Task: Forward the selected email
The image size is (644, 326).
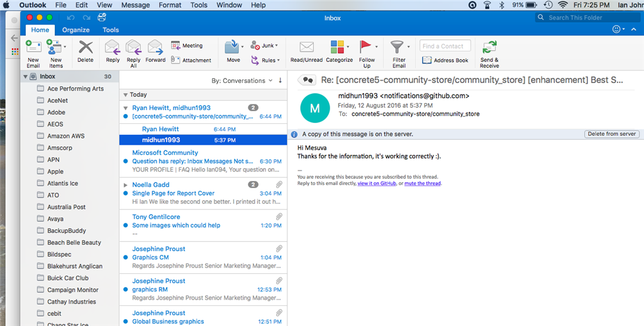Action: click(x=155, y=52)
